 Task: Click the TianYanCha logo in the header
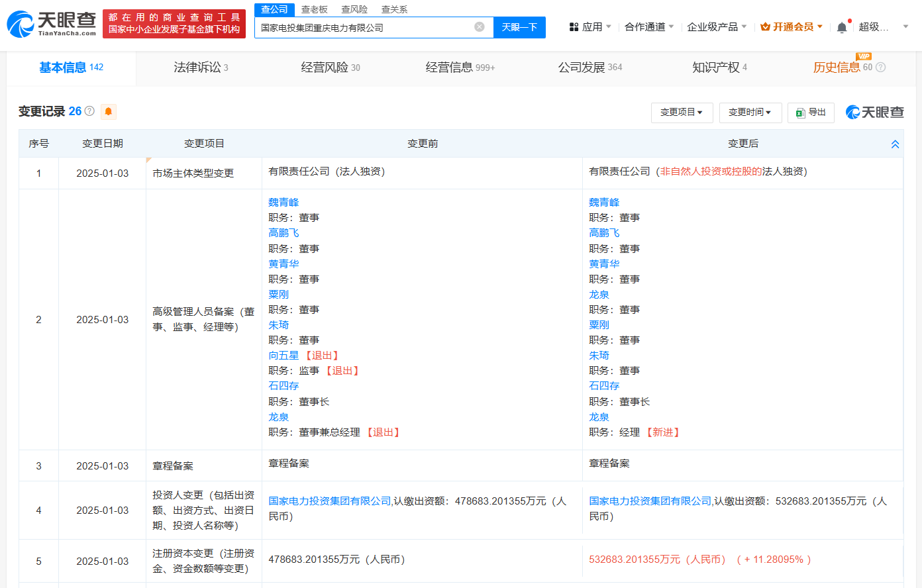(x=52, y=24)
